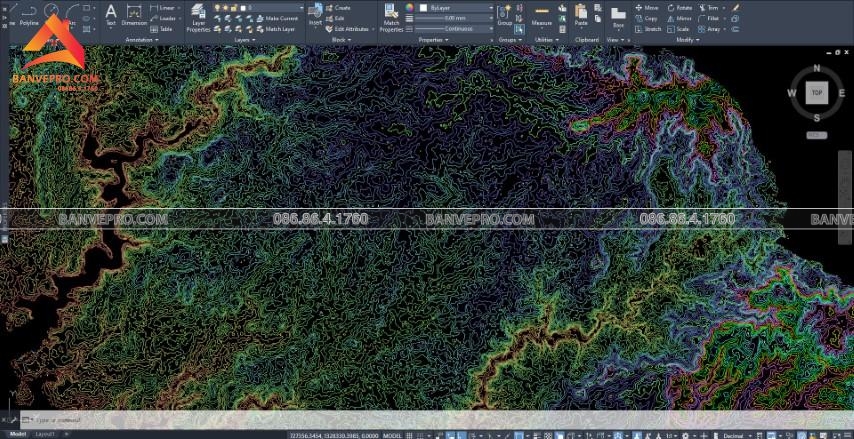Open the layer selection dropdown
The image size is (854, 439).
(x=258, y=8)
